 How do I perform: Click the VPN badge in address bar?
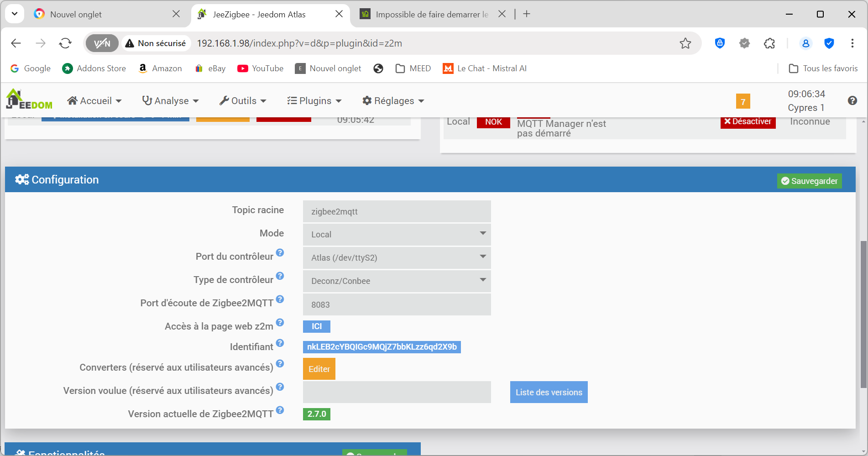click(102, 43)
